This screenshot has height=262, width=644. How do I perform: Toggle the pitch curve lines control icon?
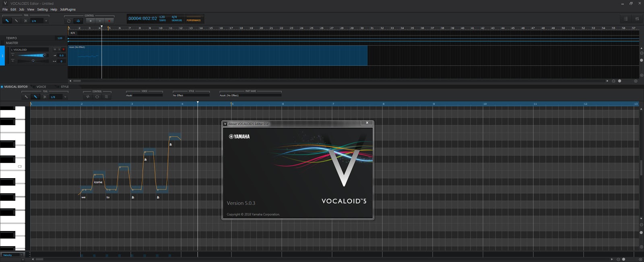[x=106, y=97]
